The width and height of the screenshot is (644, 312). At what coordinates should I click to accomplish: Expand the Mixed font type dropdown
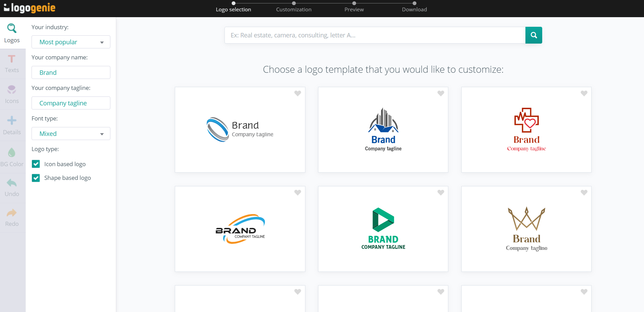[71, 134]
